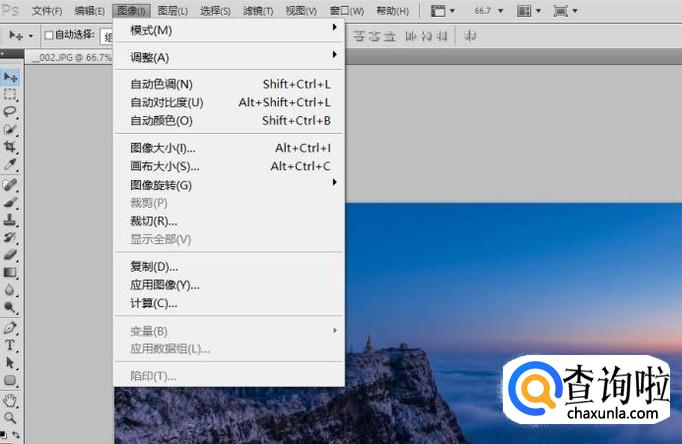Image resolution: width=682 pixels, height=444 pixels.
Task: Select the Path Selection tool
Action: click(10, 363)
